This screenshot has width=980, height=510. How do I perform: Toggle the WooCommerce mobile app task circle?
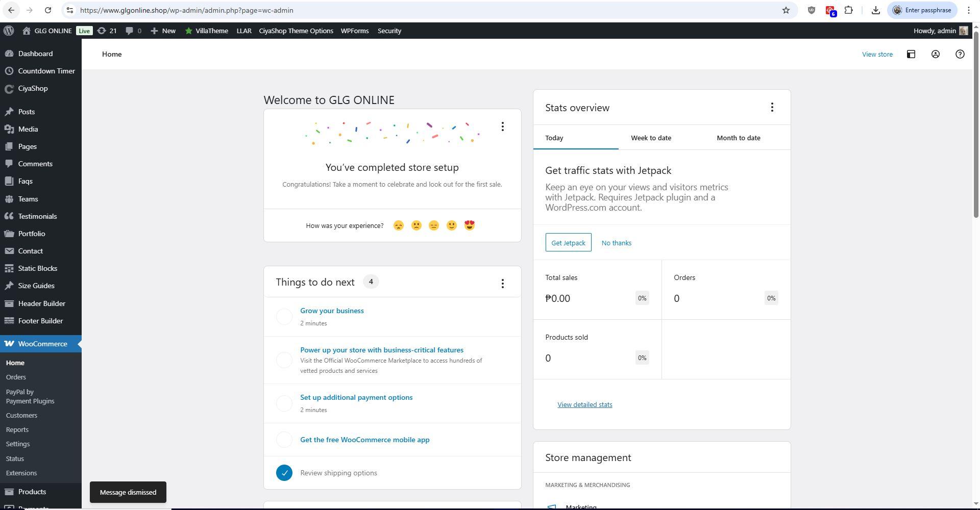(284, 440)
